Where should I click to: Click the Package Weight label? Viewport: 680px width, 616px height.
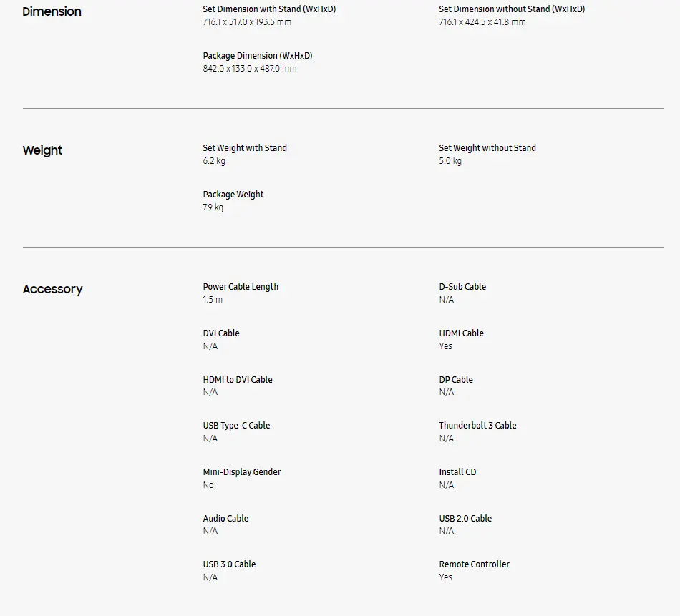pos(233,195)
